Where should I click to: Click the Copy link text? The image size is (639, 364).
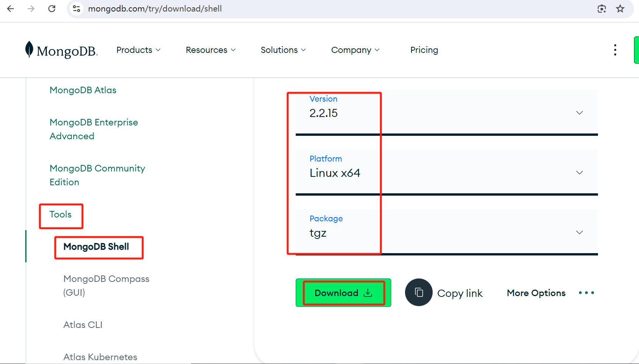pyautogui.click(x=460, y=293)
